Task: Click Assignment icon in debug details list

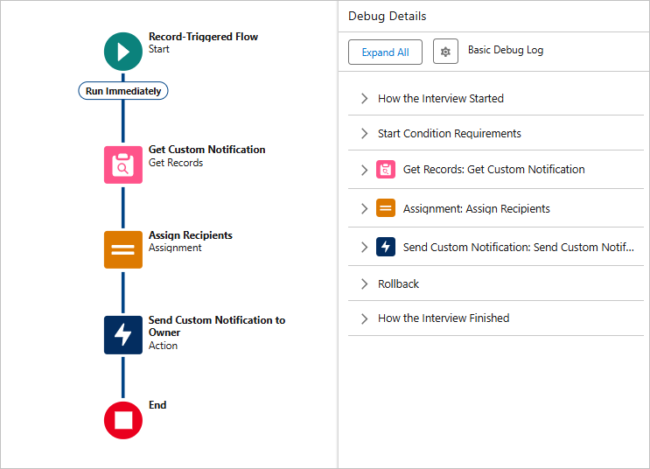Action: [x=386, y=209]
